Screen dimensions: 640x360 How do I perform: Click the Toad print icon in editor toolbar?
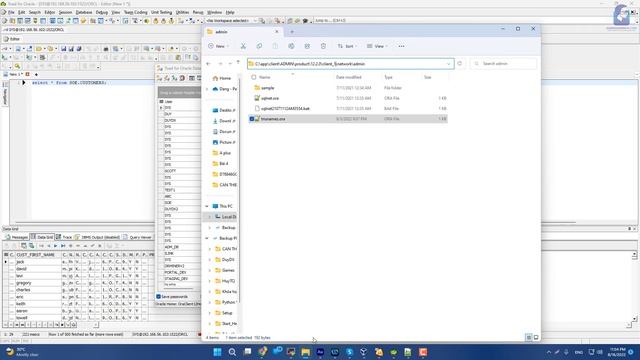106,49
